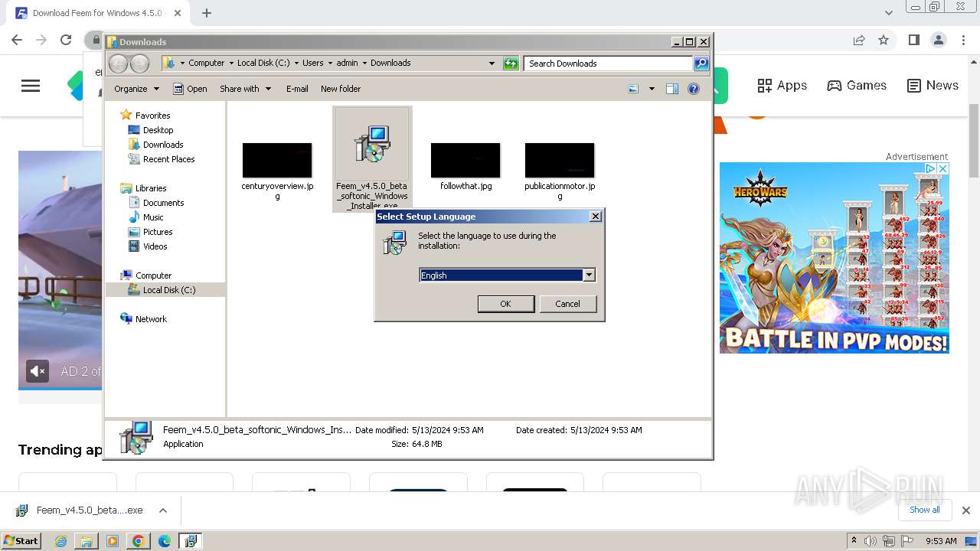Screen dimensions: 980x551
Task: Click Show all downloads button
Action: pos(925,510)
